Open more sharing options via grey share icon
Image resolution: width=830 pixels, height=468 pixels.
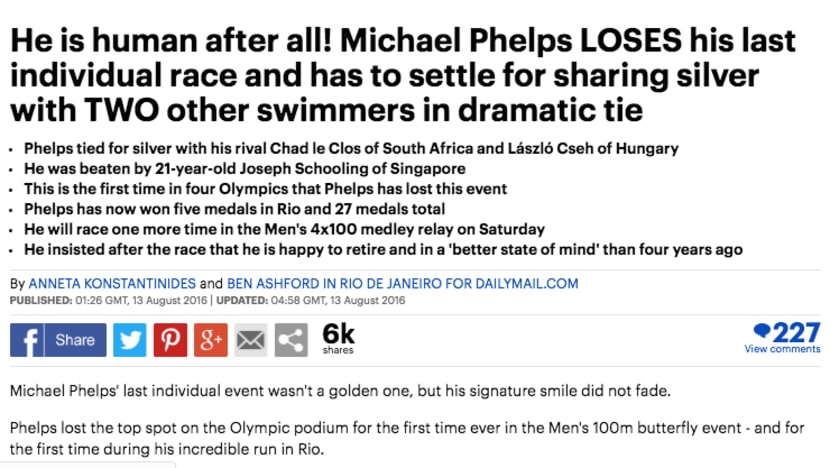click(x=291, y=340)
